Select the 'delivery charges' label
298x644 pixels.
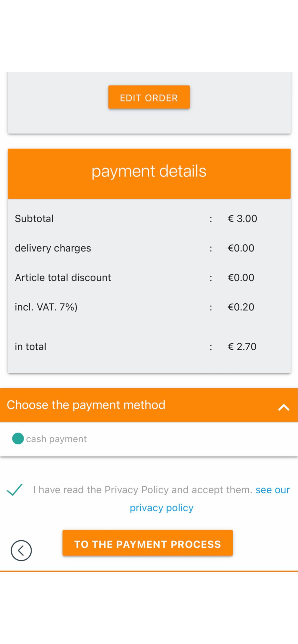(53, 248)
